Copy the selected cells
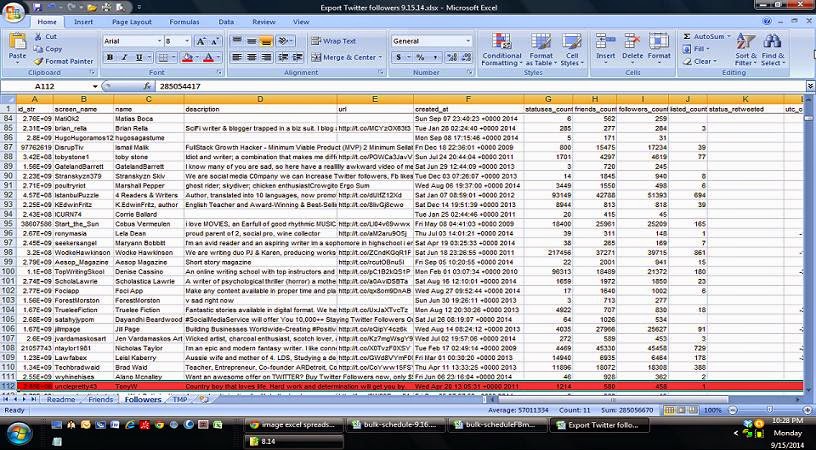The height and width of the screenshot is (450, 816). pos(48,48)
